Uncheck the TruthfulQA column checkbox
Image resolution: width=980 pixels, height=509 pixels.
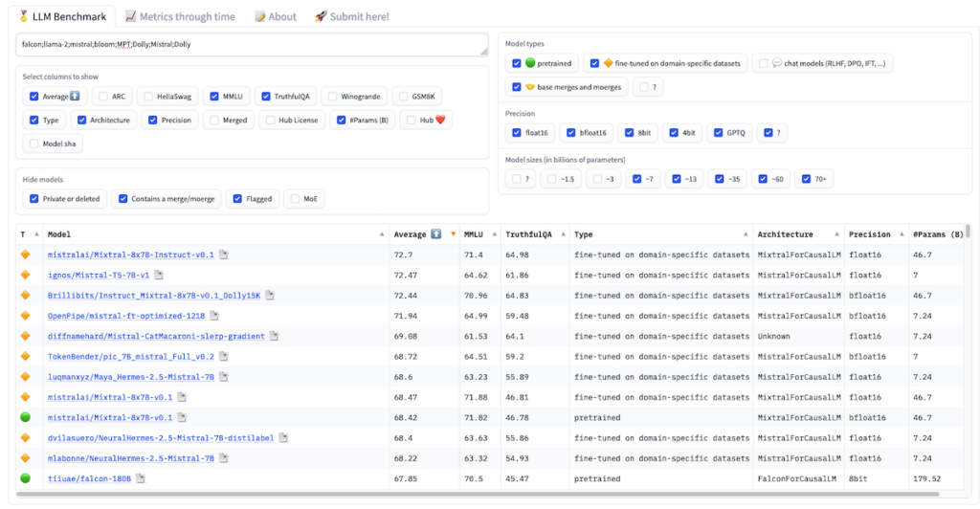click(x=266, y=97)
